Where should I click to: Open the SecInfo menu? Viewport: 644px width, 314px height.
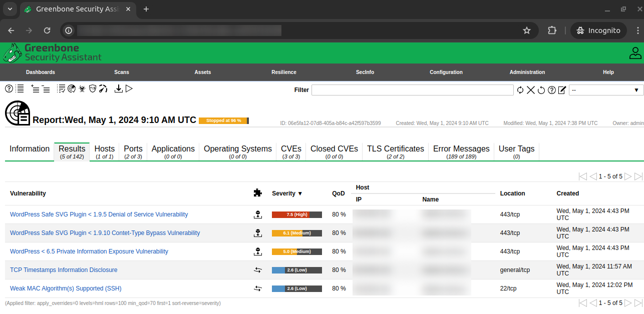365,72
